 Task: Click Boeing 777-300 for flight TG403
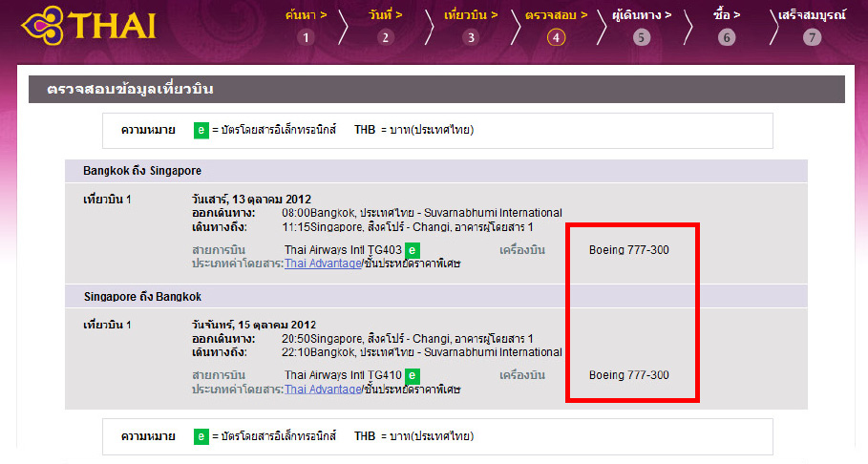tap(629, 250)
